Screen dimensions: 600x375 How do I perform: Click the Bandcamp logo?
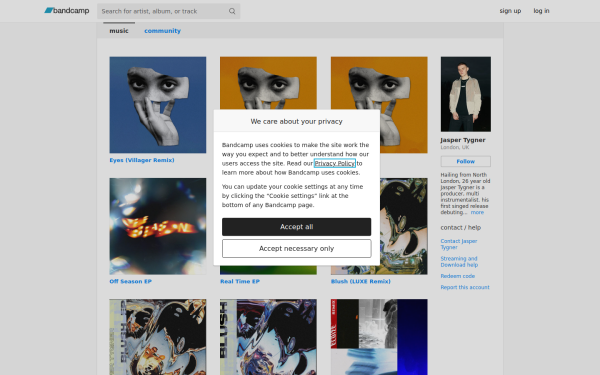click(x=67, y=11)
